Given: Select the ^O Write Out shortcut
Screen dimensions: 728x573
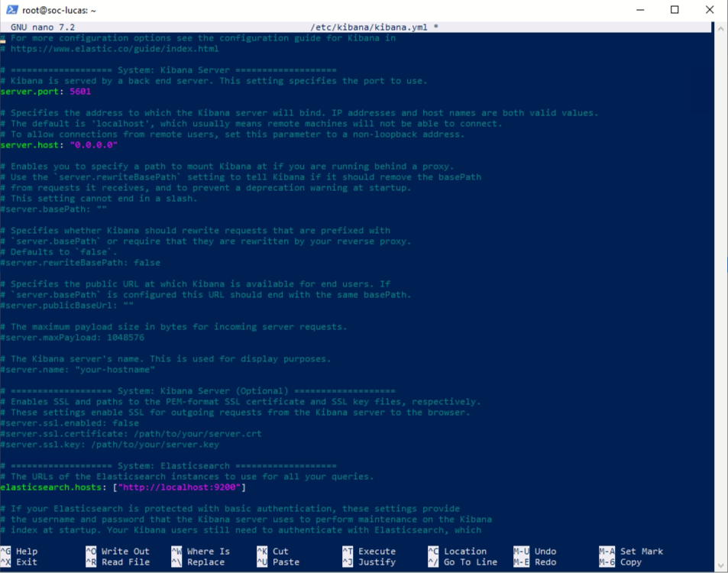Looking at the screenshot, I should coord(118,551).
